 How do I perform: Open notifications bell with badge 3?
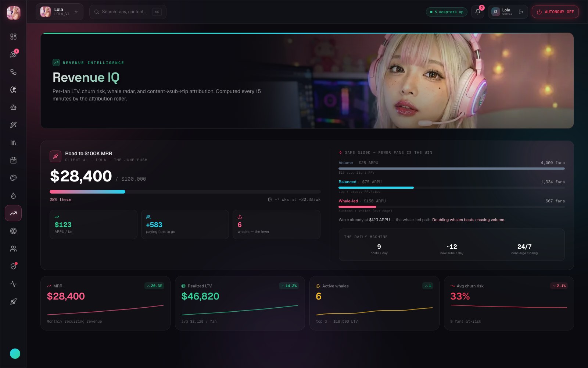tap(478, 12)
